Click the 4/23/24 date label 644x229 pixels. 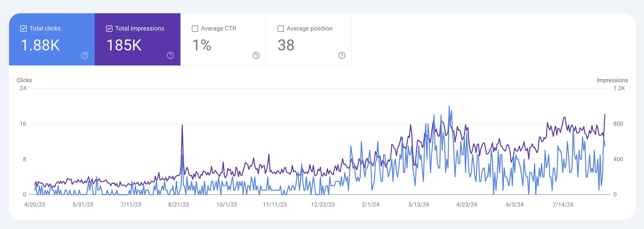tap(467, 205)
